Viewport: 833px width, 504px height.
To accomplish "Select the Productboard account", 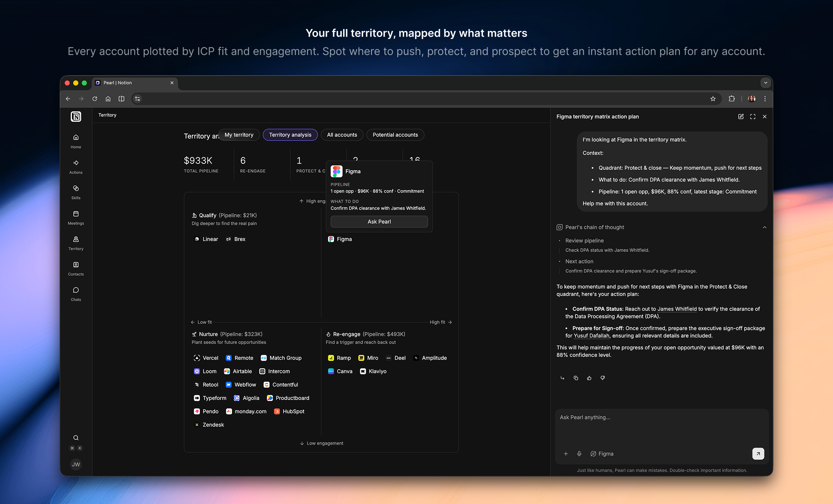I will 288,398.
